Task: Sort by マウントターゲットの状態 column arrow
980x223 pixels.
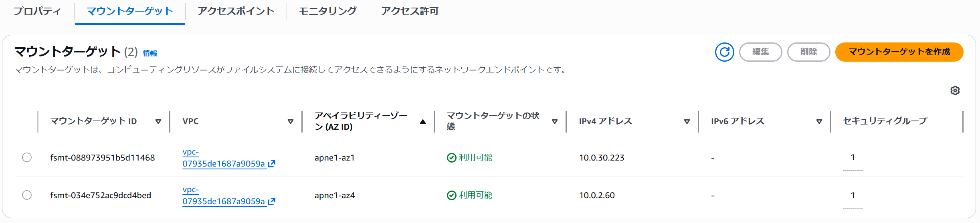Action: (x=555, y=122)
